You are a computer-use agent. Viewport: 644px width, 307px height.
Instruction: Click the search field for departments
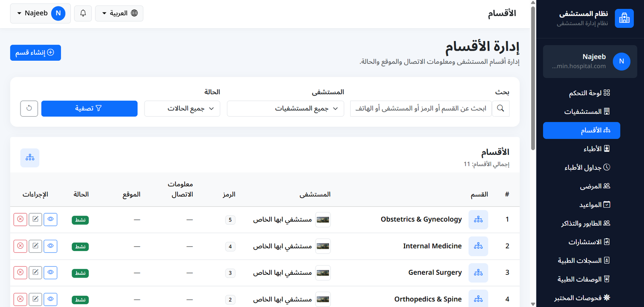421,109
